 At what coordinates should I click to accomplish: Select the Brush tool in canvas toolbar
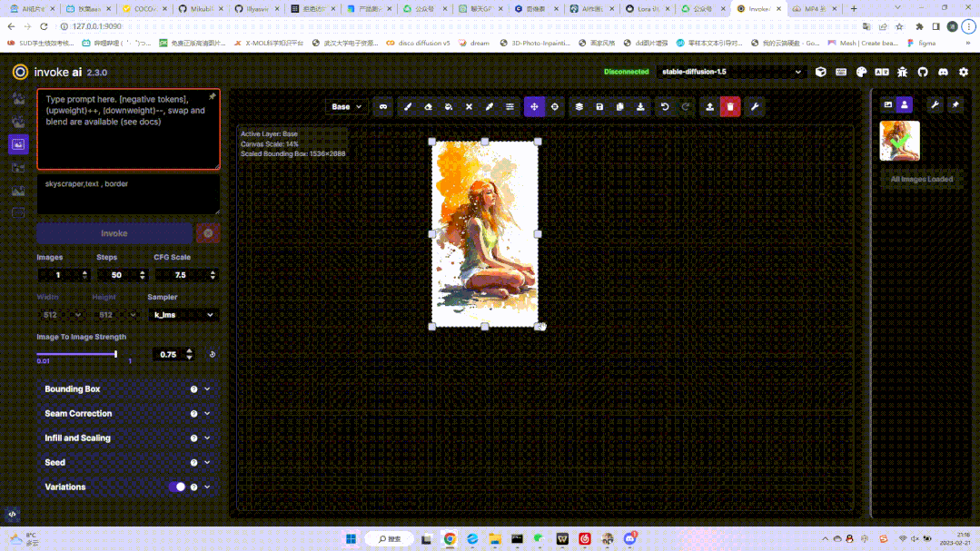click(407, 106)
